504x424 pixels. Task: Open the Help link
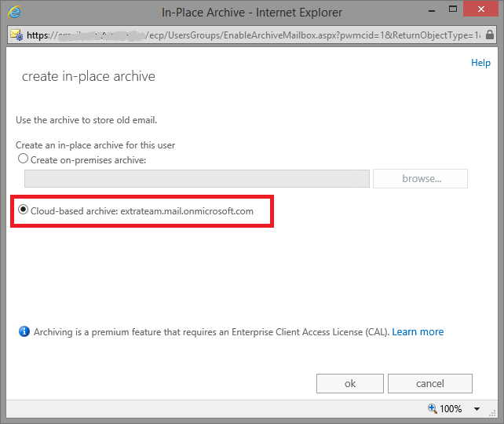(480, 63)
